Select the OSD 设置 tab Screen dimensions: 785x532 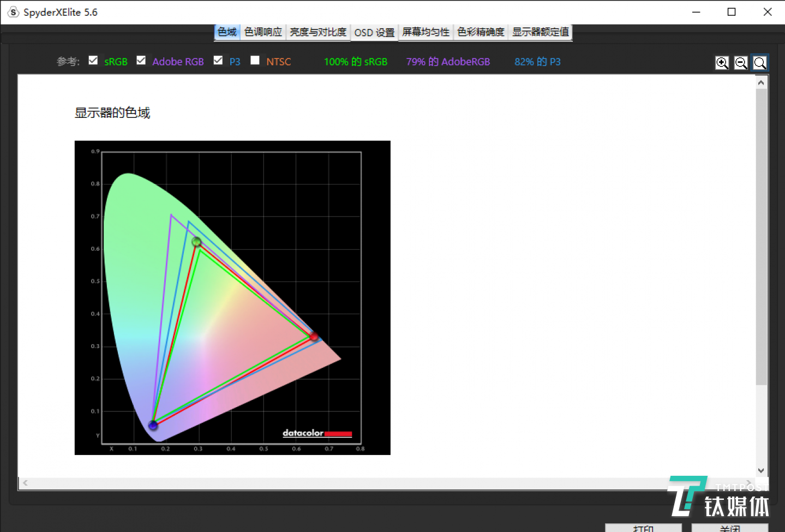374,33
